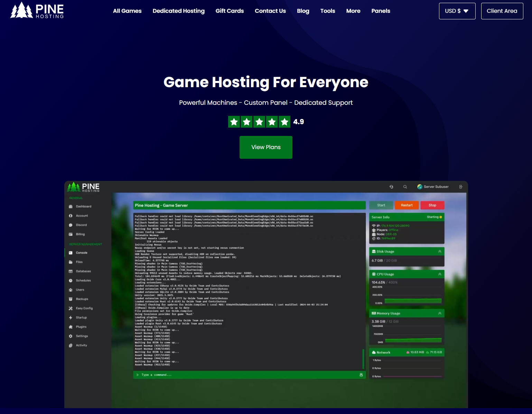Click the memory usage graph

tap(413, 340)
